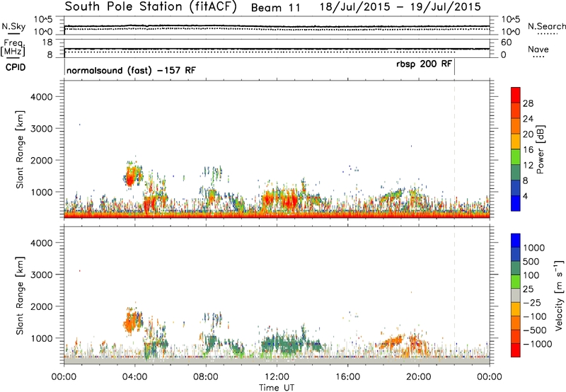Click the '4000' tick on power panel axis
Image resolution: width=566 pixels, height=392 pixels.
click(x=41, y=97)
